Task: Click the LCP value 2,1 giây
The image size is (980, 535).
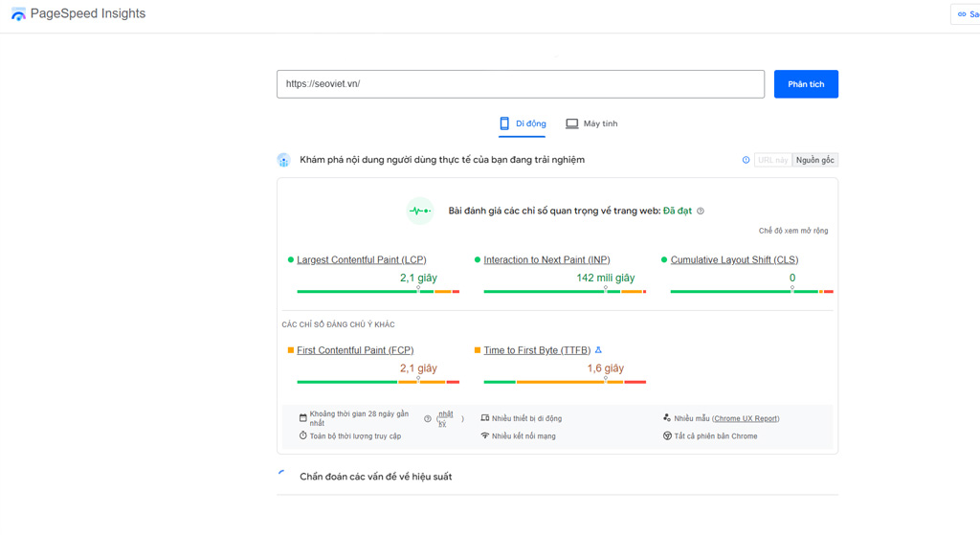Action: pyautogui.click(x=419, y=278)
